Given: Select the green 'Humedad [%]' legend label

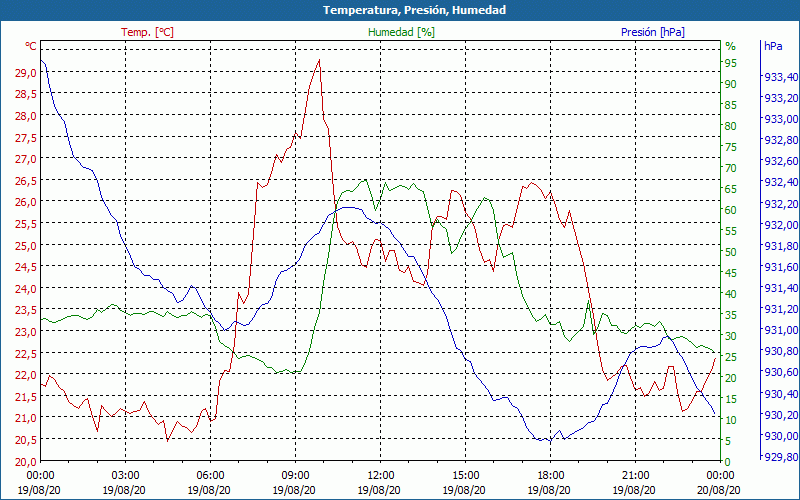Looking at the screenshot, I should [401, 32].
